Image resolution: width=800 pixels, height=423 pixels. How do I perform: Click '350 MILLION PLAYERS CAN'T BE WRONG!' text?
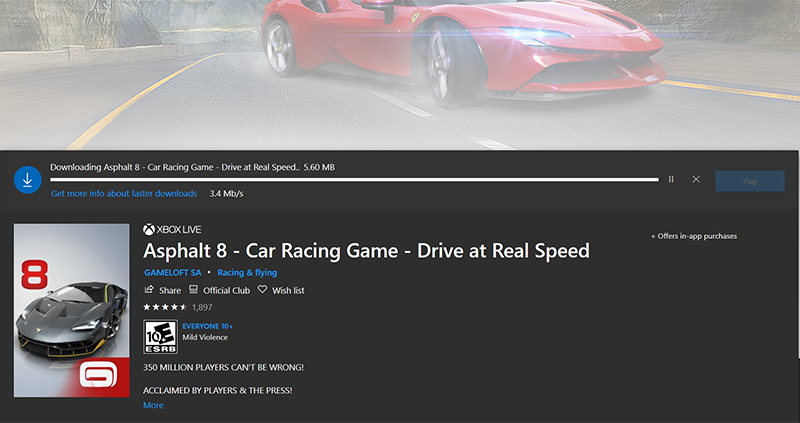coord(223,367)
